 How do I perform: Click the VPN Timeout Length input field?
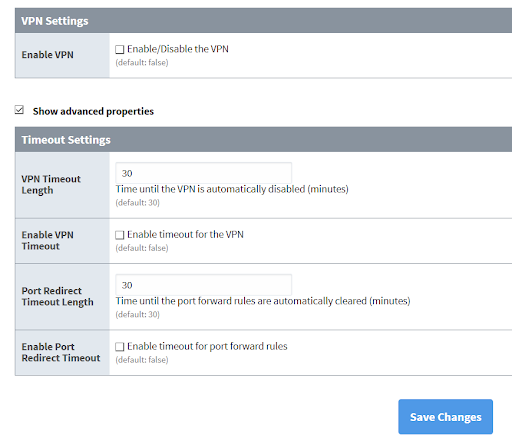[x=204, y=173]
